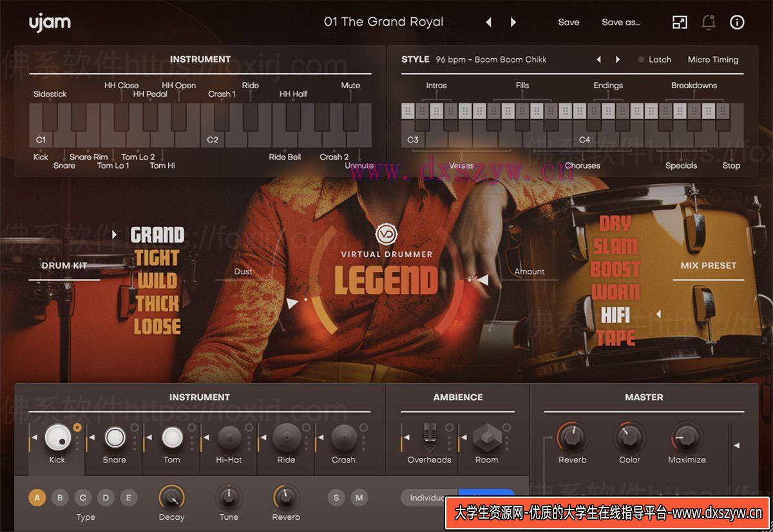The width and height of the screenshot is (773, 532).
Task: Click the resize window icon
Action: [x=680, y=23]
